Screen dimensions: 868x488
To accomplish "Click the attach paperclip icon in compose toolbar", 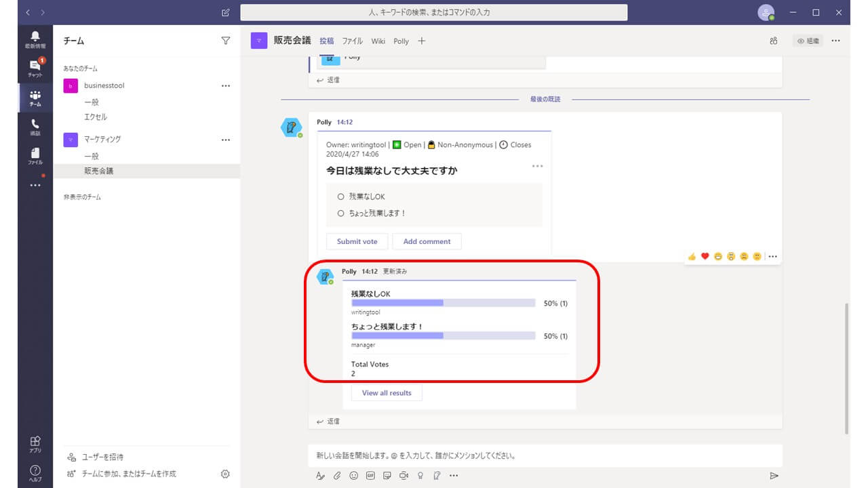I will pyautogui.click(x=337, y=476).
